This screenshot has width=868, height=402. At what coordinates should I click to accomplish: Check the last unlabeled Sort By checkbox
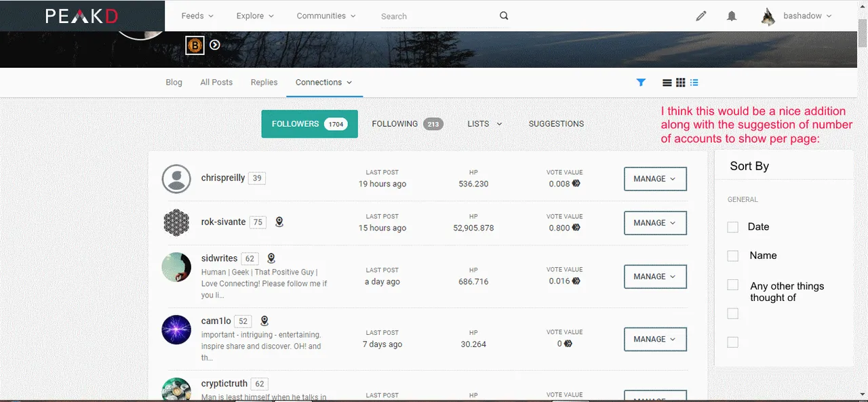tap(732, 342)
